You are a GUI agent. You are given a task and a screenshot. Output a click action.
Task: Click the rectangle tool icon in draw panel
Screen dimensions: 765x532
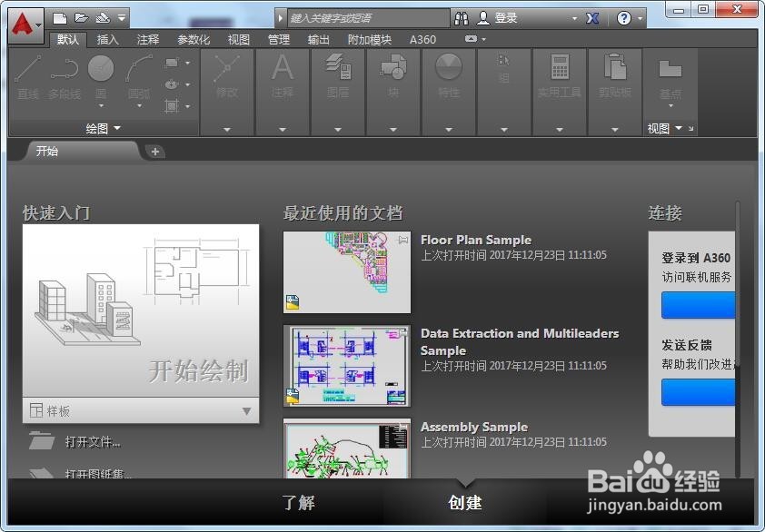point(172,63)
